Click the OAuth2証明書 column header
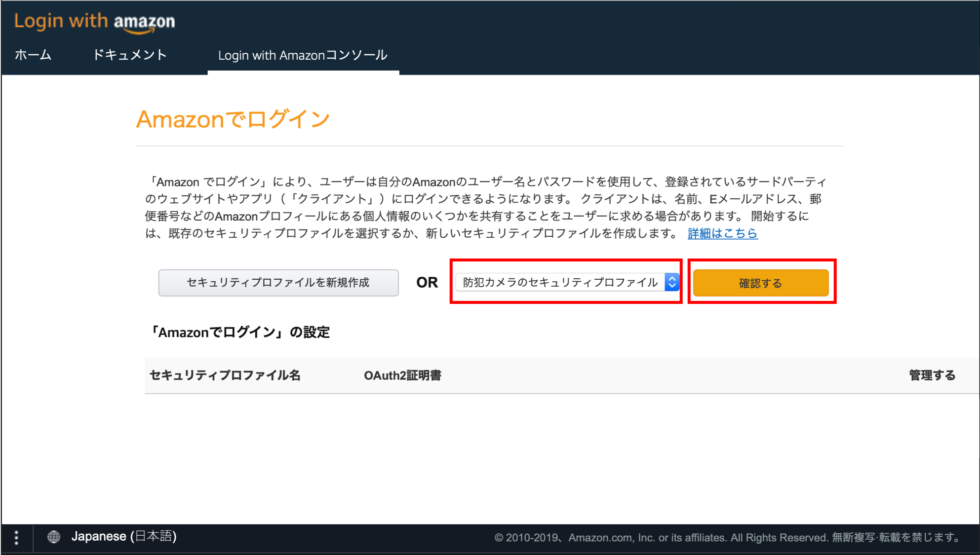This screenshot has width=980, height=555. point(402,375)
